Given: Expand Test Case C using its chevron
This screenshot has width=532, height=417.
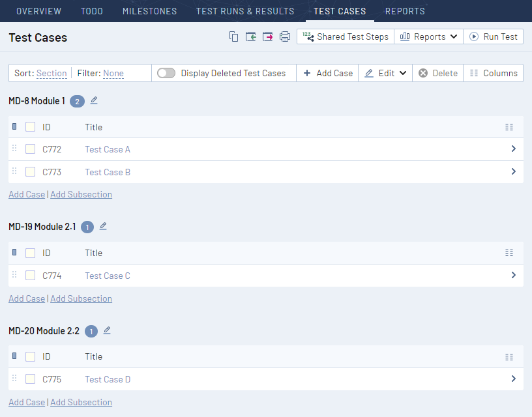Looking at the screenshot, I should coord(513,275).
